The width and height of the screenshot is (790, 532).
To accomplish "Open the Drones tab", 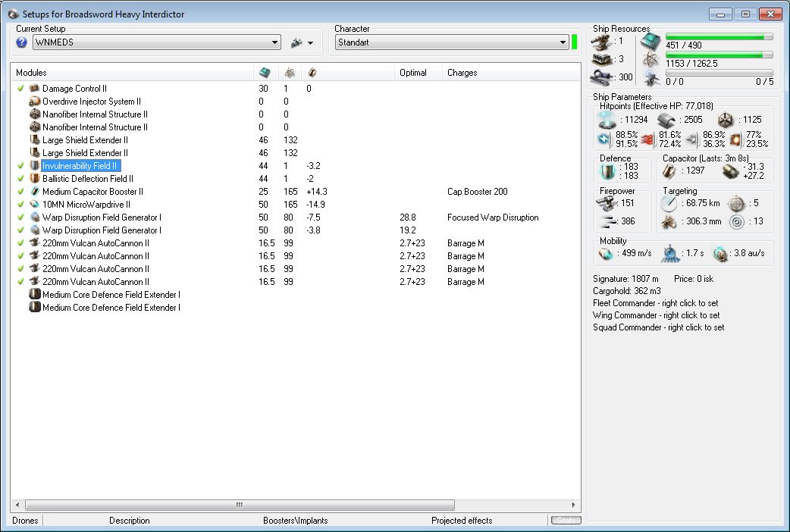I will click(x=25, y=521).
